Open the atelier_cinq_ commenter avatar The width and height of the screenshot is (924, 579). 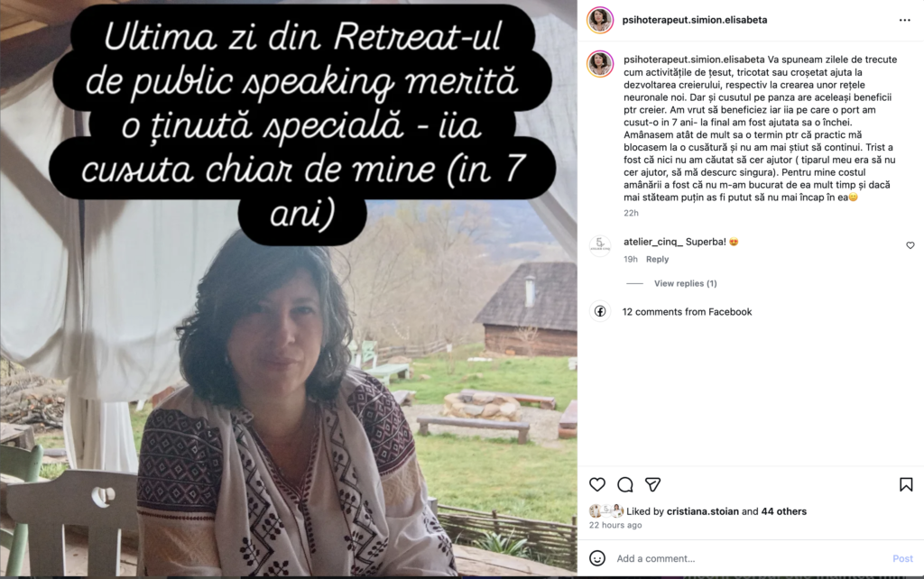(x=600, y=244)
